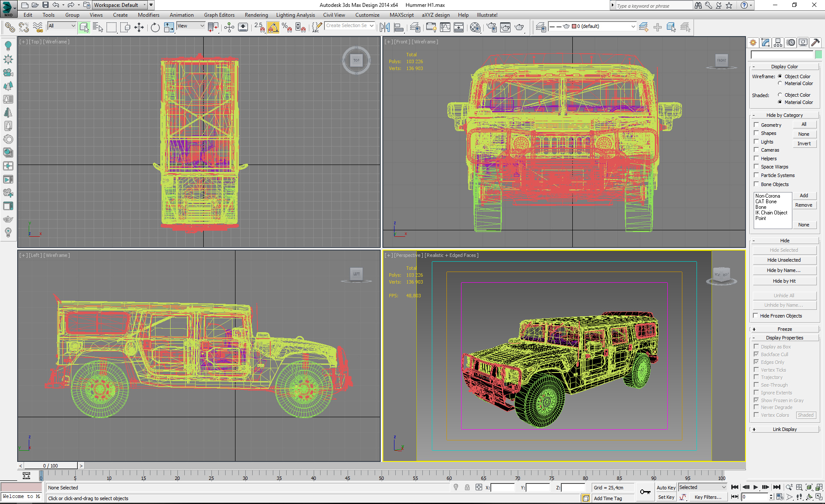
Task: Click the Selection Lock Toggle padlock
Action: click(467, 487)
